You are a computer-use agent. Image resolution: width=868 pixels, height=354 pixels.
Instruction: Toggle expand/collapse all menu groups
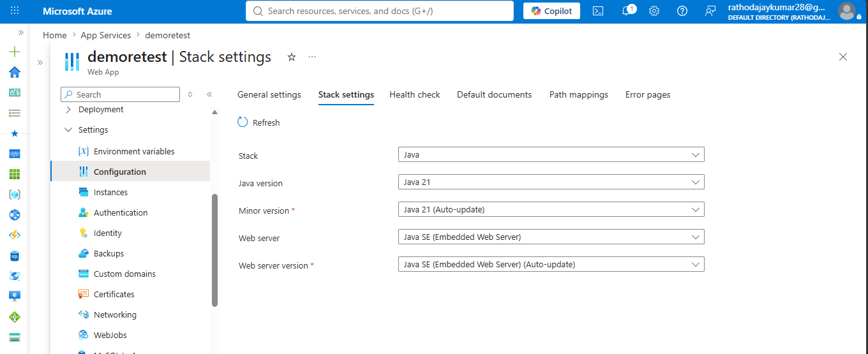[190, 94]
